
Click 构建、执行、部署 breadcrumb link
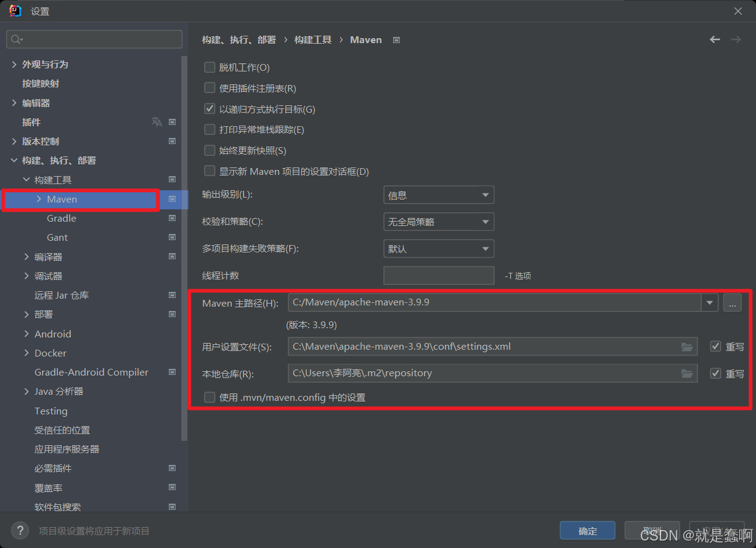pos(239,40)
